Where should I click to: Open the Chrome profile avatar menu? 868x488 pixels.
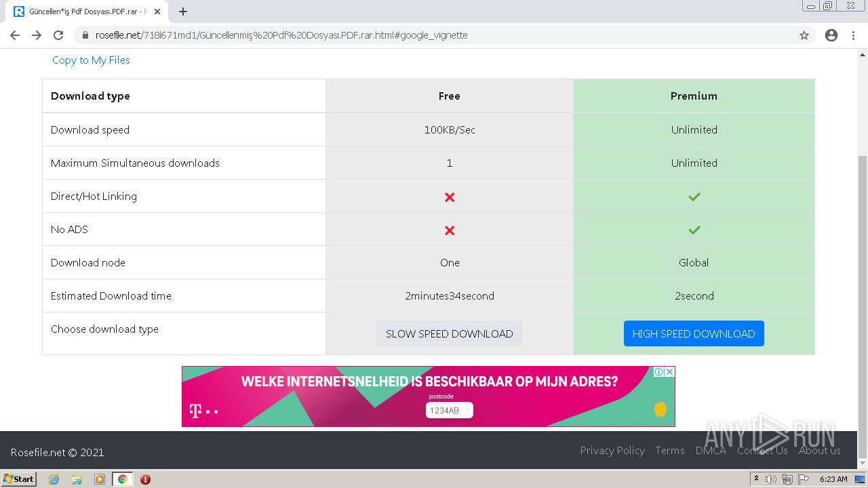pyautogui.click(x=831, y=35)
